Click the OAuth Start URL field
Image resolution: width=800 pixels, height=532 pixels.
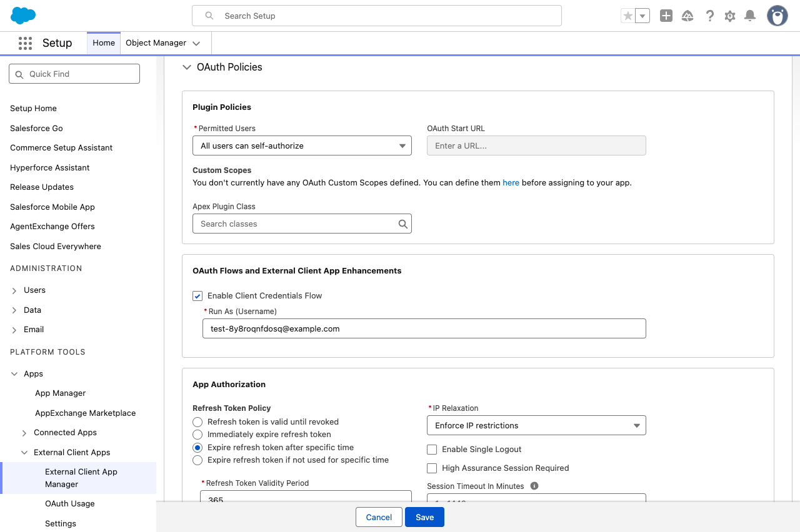coord(536,145)
